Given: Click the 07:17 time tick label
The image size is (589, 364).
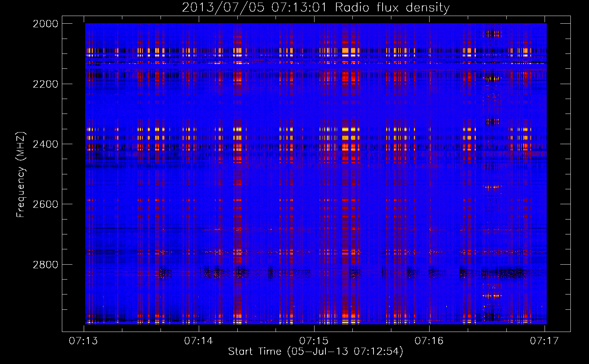Looking at the screenshot, I should pos(544,341).
